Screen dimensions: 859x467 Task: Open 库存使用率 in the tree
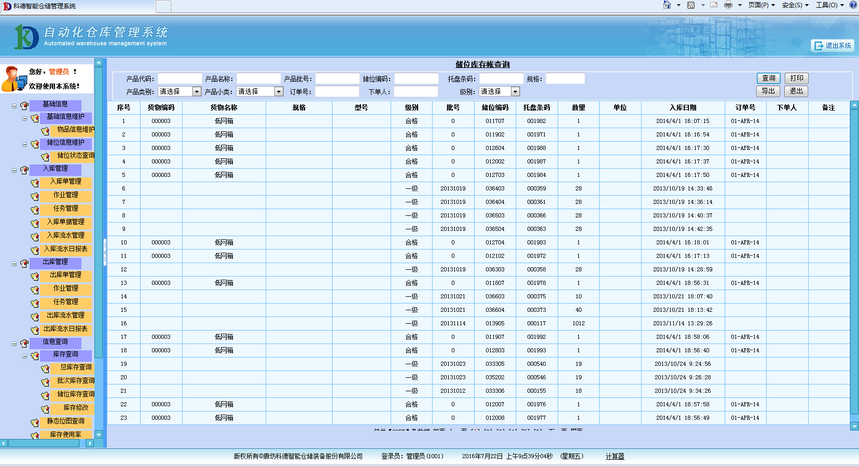(x=66, y=435)
